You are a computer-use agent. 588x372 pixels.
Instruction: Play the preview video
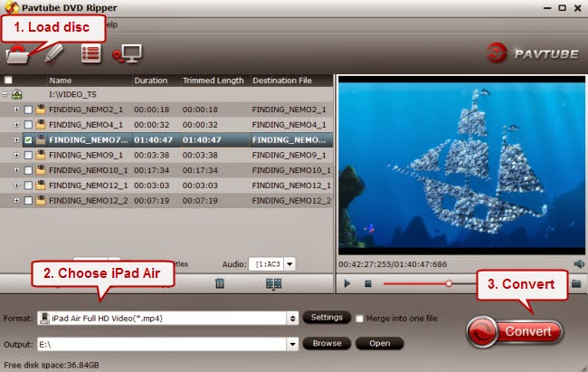(347, 283)
